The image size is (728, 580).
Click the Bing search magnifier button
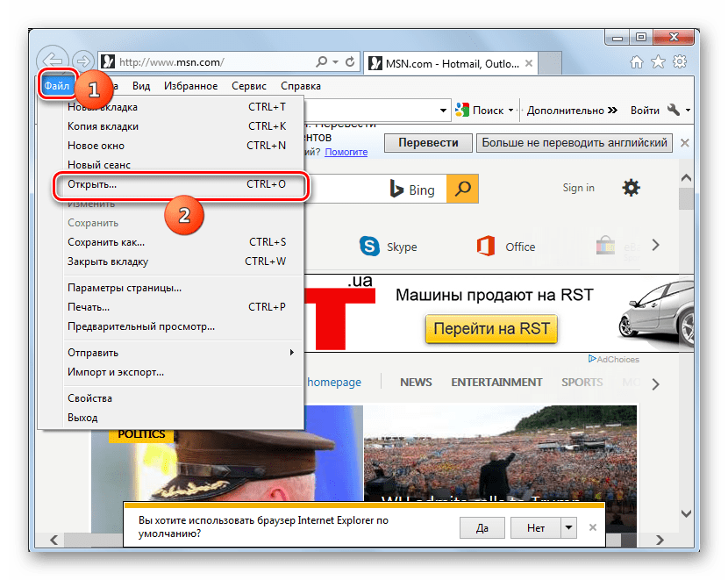click(x=464, y=189)
